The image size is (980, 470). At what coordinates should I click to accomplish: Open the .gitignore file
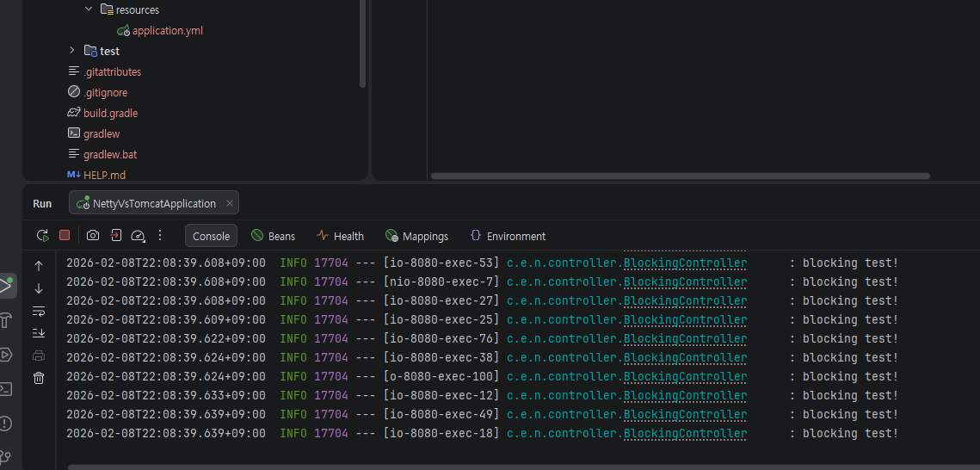coord(97,92)
